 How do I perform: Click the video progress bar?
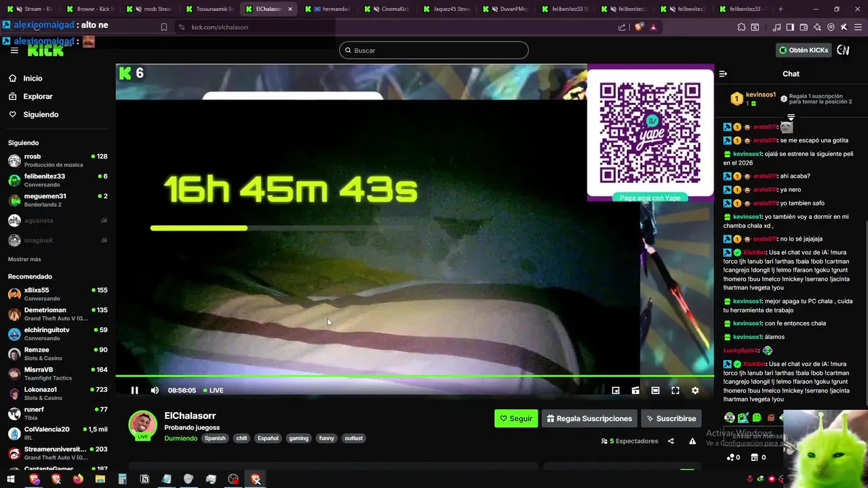point(414,375)
